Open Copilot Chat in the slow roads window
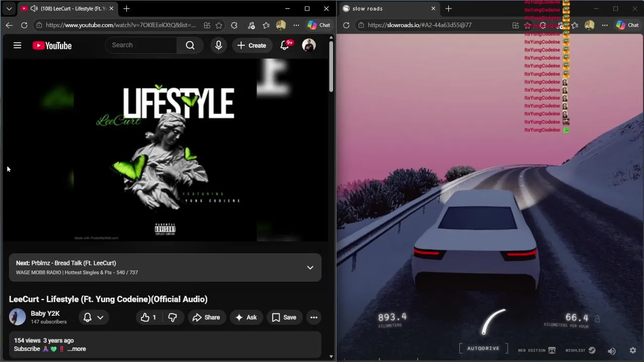The width and height of the screenshot is (644, 362). pyautogui.click(x=627, y=25)
